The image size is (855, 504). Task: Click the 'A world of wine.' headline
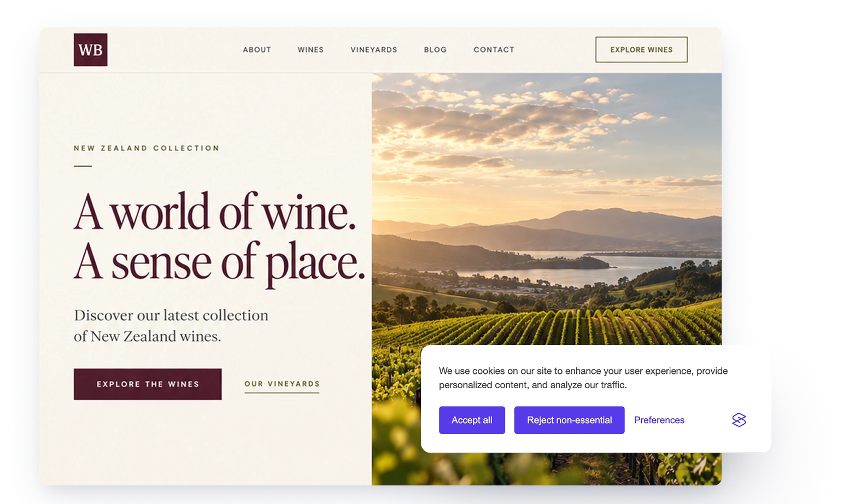coord(215,212)
